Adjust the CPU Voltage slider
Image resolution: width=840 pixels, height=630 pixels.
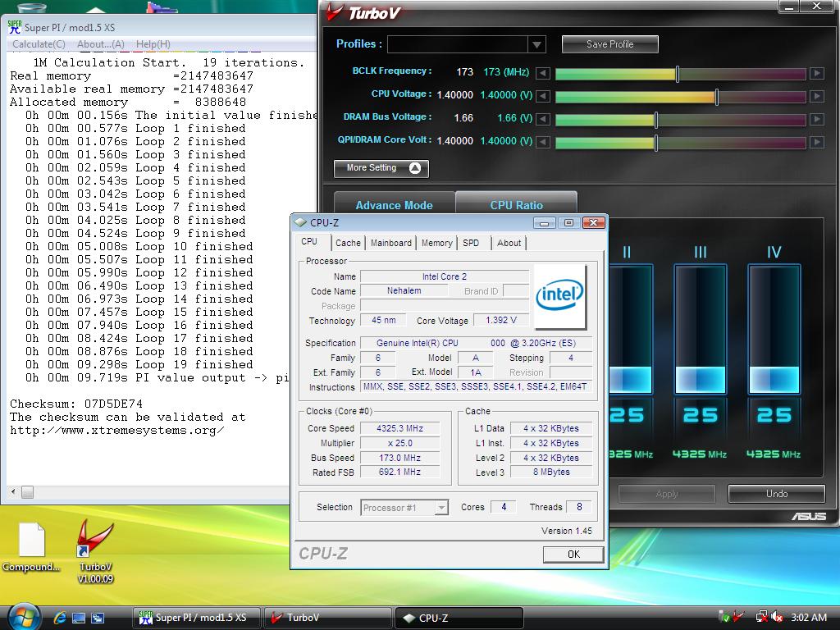point(716,97)
